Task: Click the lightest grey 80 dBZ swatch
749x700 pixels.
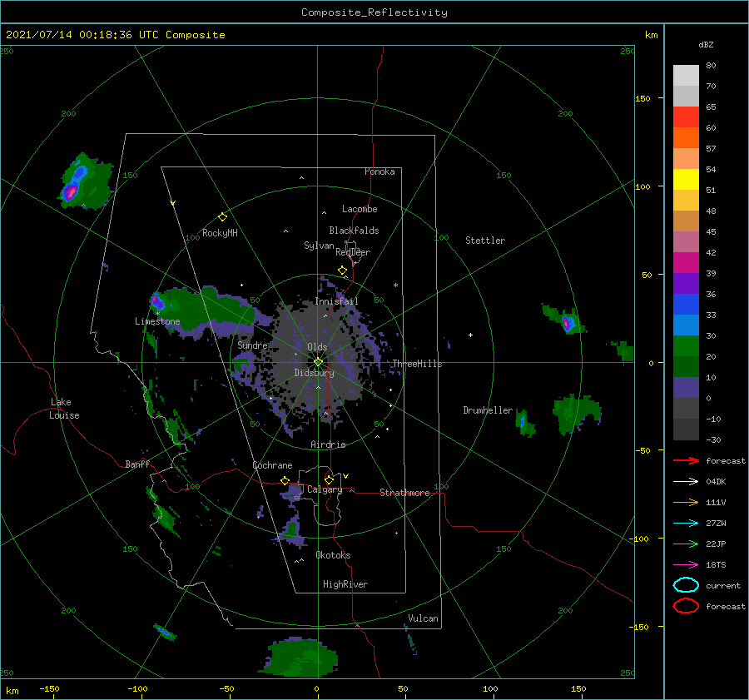Action: tap(686, 75)
